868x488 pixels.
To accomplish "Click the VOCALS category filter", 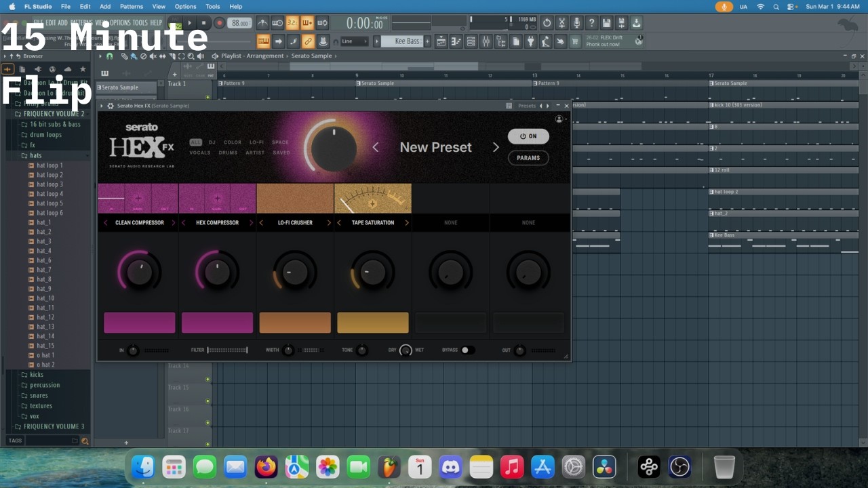I will coord(200,152).
